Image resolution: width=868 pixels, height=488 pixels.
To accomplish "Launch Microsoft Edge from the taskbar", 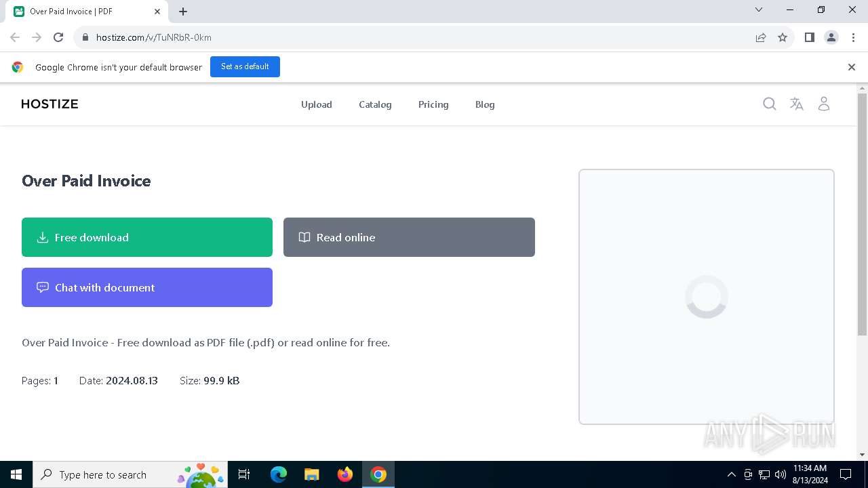I will [x=279, y=474].
